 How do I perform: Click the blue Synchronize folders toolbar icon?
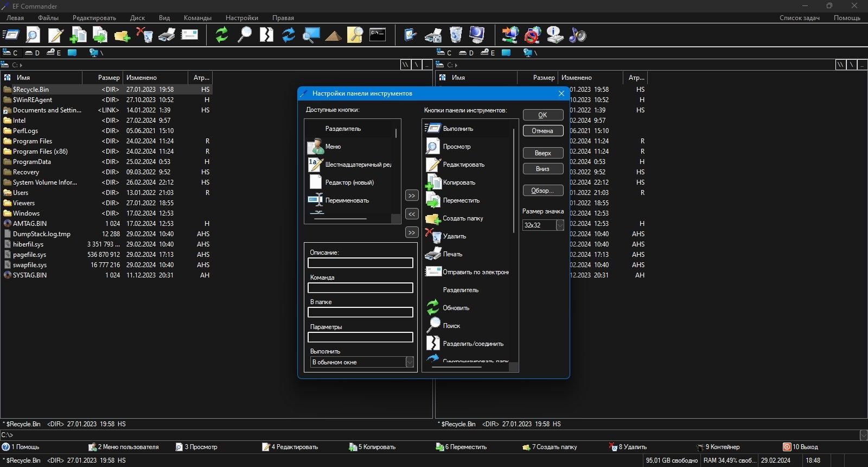pos(289,35)
